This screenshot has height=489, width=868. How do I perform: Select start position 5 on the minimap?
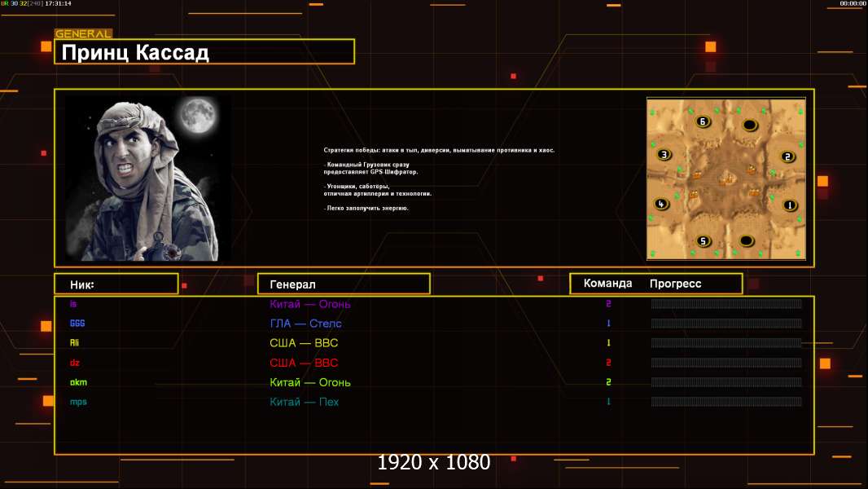pos(704,240)
